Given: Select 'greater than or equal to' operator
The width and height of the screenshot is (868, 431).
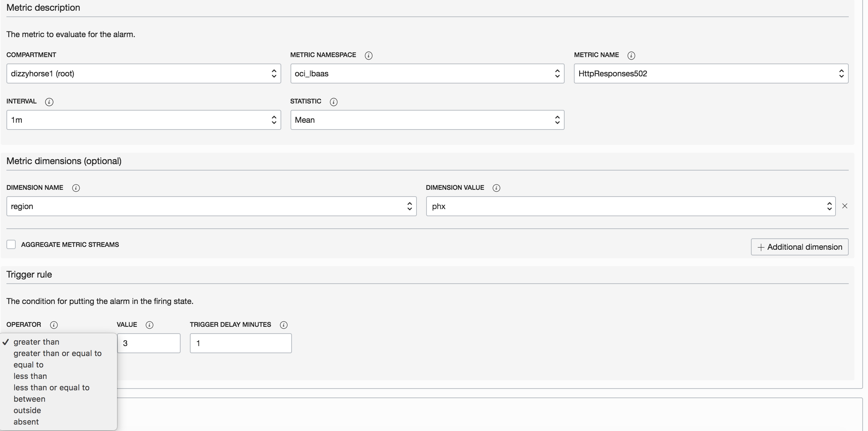Looking at the screenshot, I should 57,353.
